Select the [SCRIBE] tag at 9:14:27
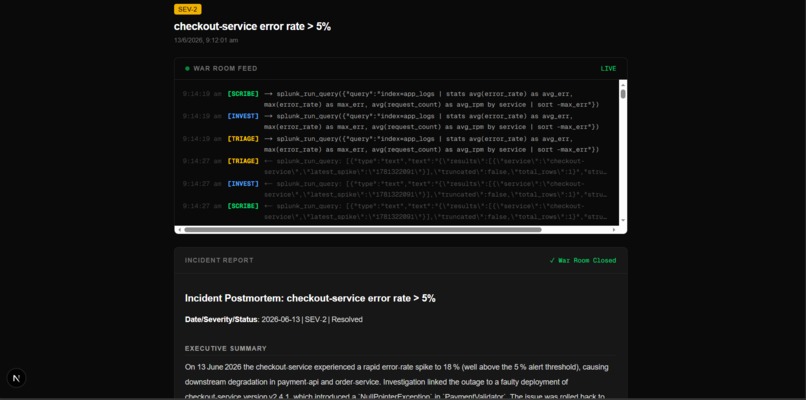Screen dimensions: 806x400 click(243, 206)
